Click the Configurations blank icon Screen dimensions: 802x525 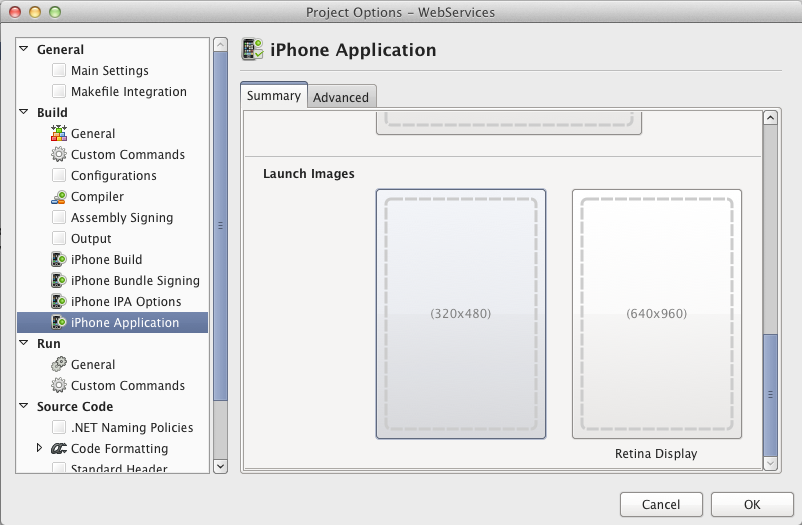click(59, 175)
